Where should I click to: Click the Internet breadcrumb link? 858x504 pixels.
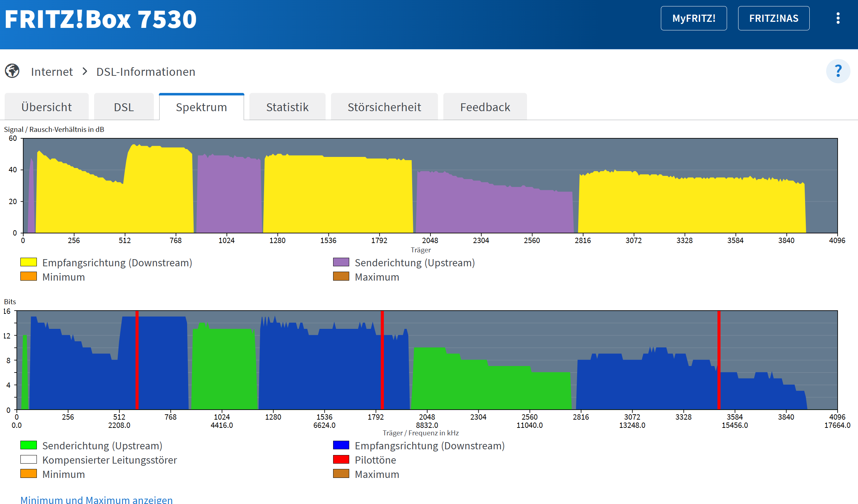coord(52,72)
